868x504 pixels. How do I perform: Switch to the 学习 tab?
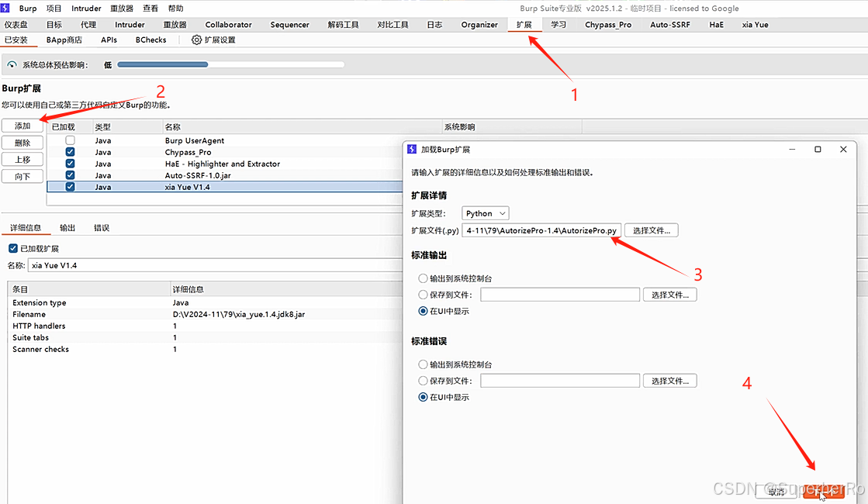click(558, 25)
